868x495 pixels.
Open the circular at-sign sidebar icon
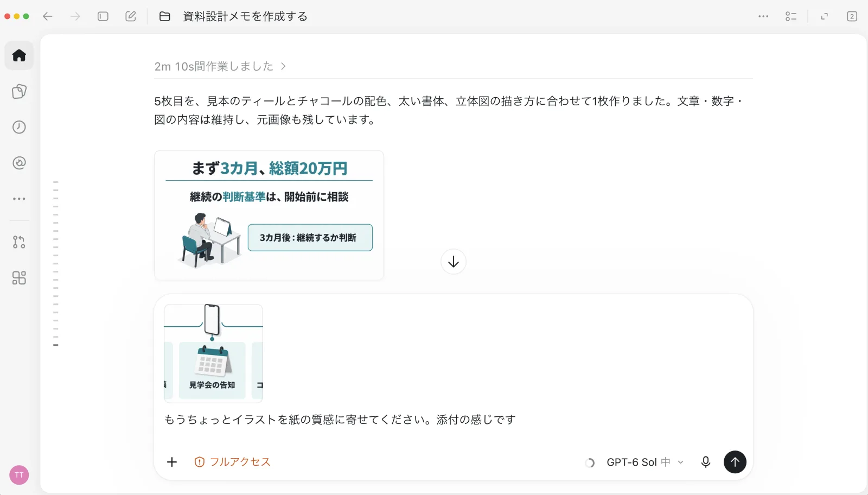[x=19, y=163]
